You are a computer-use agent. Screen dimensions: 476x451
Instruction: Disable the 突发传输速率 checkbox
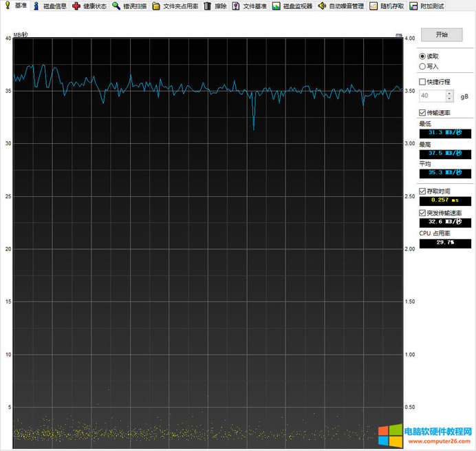pyautogui.click(x=423, y=213)
